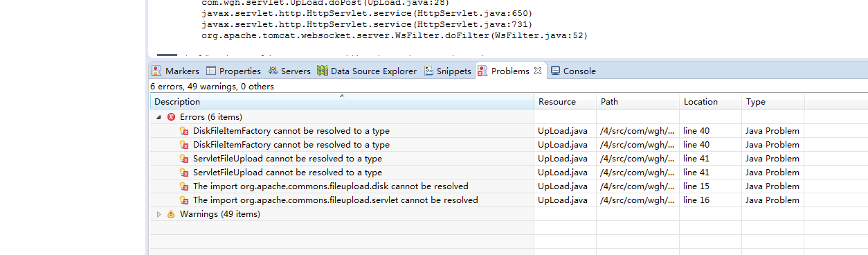868x255 pixels.
Task: Sort by the Description column header
Action: [342, 102]
